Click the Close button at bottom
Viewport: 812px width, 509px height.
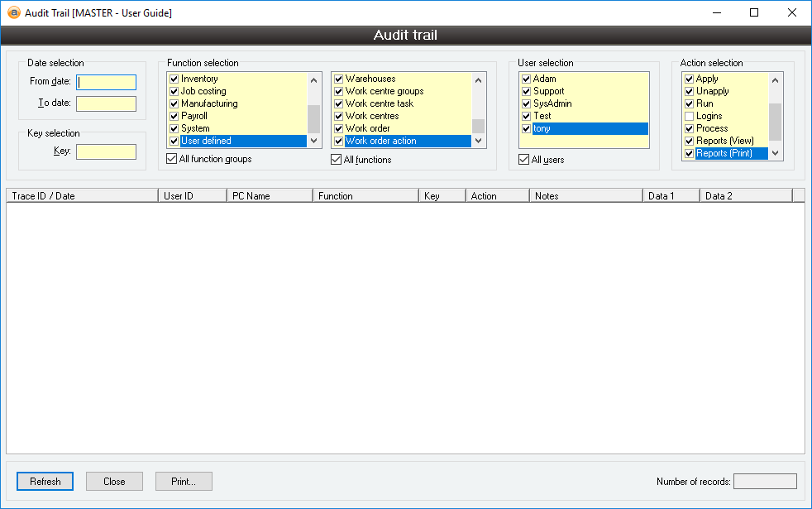point(114,481)
